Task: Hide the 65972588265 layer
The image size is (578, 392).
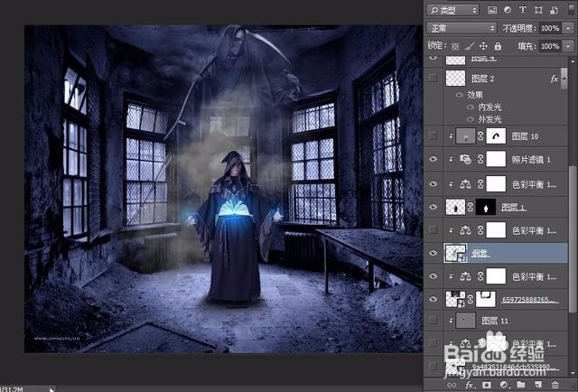Action: pyautogui.click(x=433, y=299)
